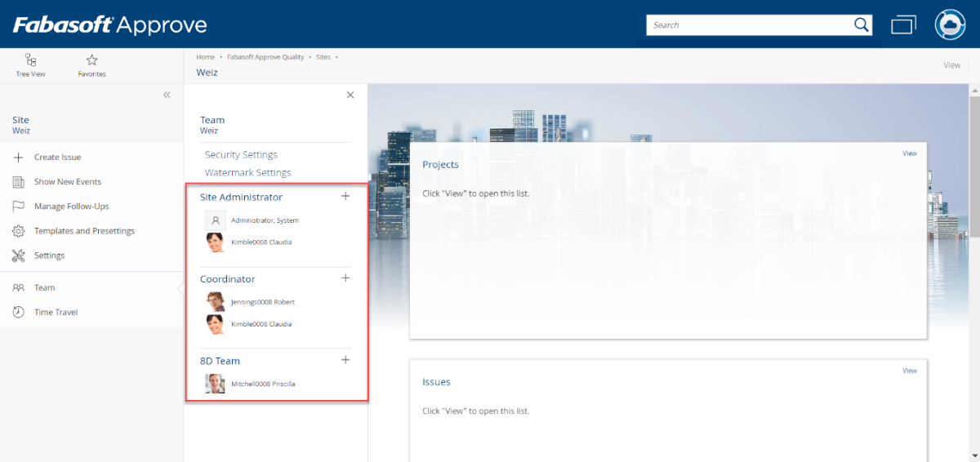Open the Tree View icon
Image resolution: width=980 pixels, height=462 pixels.
(x=30, y=60)
